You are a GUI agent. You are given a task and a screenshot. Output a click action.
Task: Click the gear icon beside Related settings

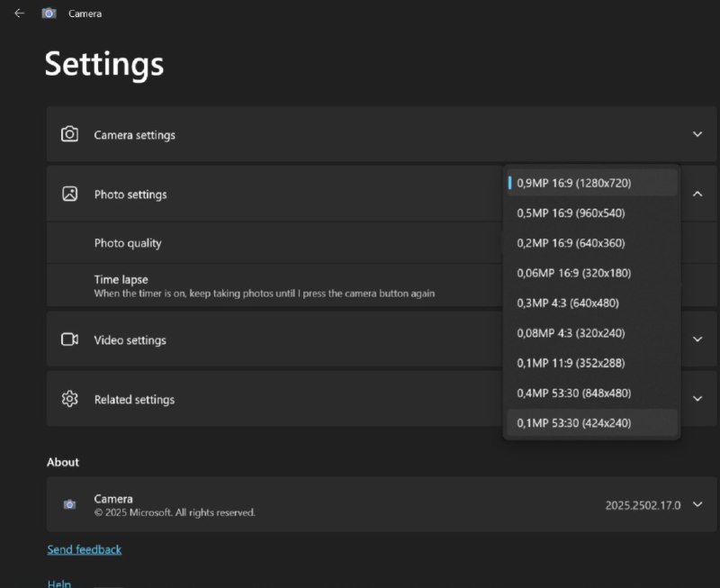pyautogui.click(x=69, y=399)
